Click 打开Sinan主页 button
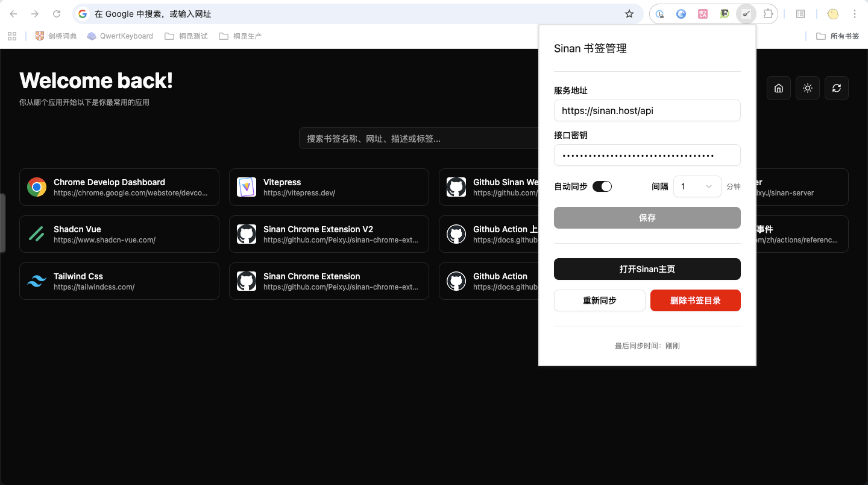Screen dimensions: 868x485 pos(647,269)
